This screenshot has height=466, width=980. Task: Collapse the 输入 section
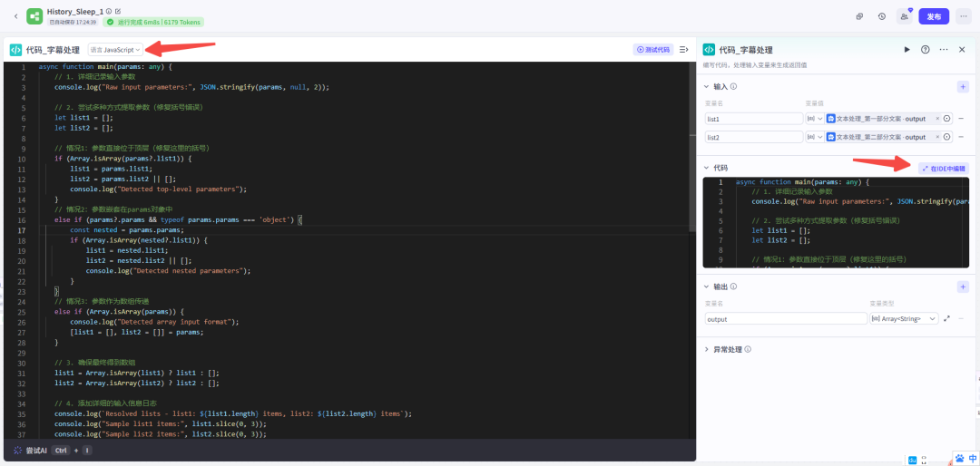pos(708,86)
